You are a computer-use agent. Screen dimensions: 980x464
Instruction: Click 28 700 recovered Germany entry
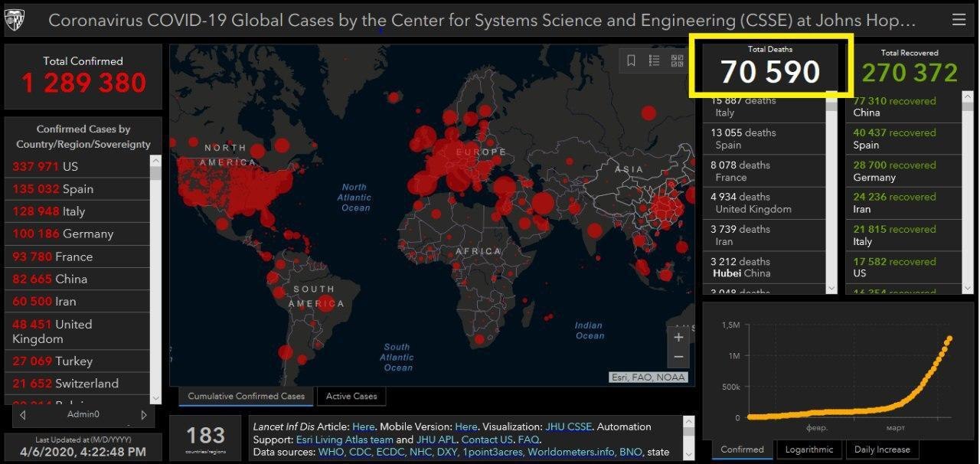click(903, 171)
